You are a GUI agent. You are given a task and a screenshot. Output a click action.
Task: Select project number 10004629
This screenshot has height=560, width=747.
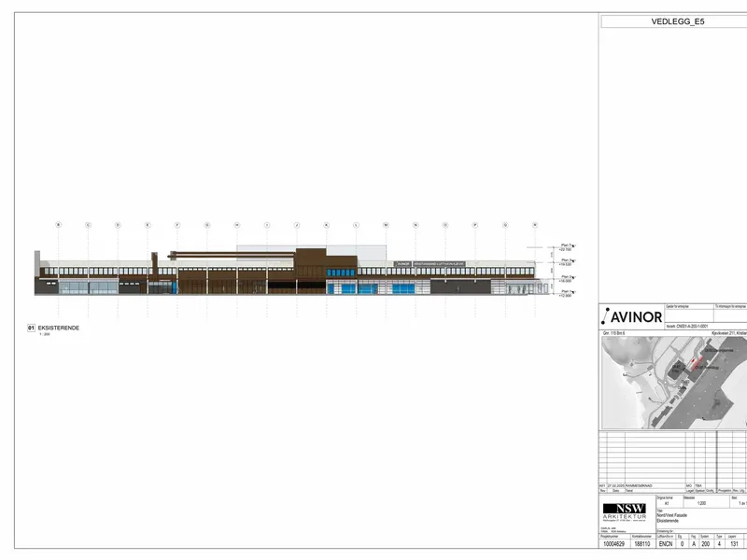[613, 544]
